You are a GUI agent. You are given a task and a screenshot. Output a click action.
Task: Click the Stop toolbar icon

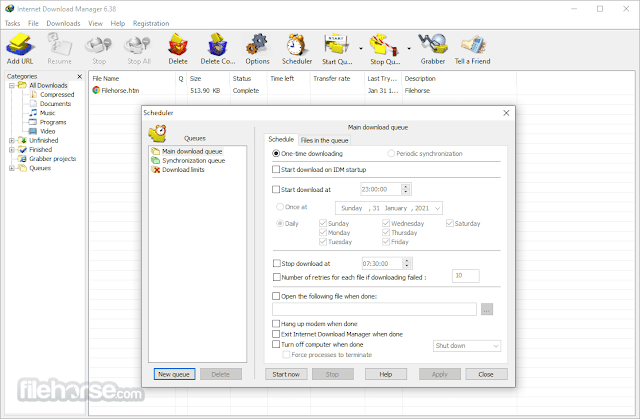[99, 49]
